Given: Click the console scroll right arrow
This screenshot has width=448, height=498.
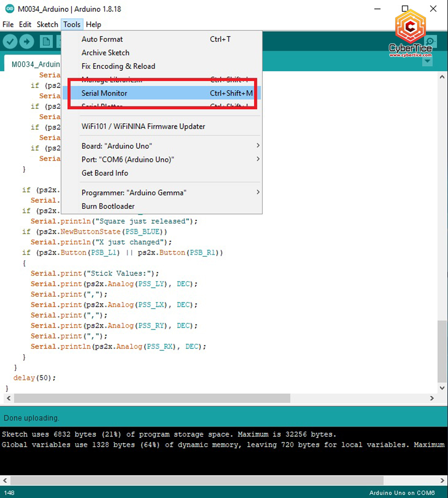Looking at the screenshot, I should pos(442,480).
